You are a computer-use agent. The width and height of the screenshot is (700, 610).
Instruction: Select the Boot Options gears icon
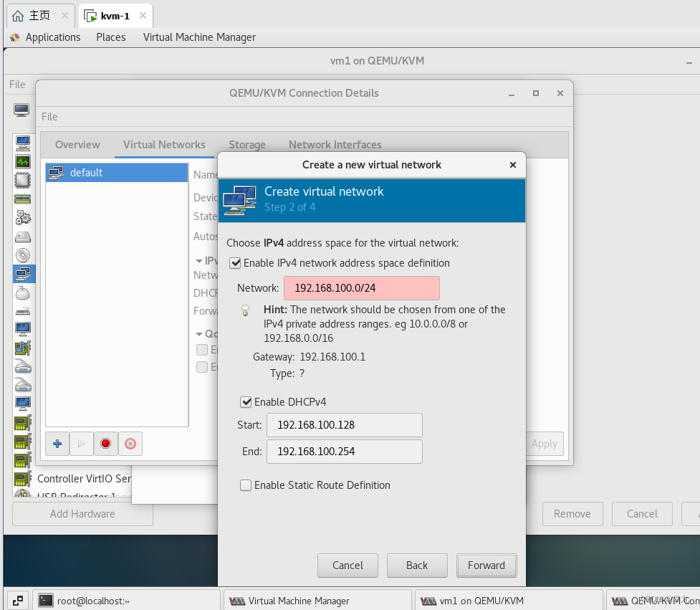(x=23, y=218)
